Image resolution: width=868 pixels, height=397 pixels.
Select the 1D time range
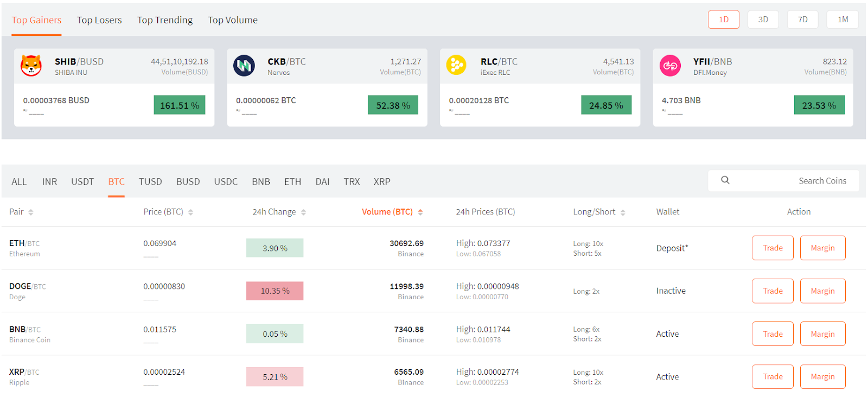724,20
